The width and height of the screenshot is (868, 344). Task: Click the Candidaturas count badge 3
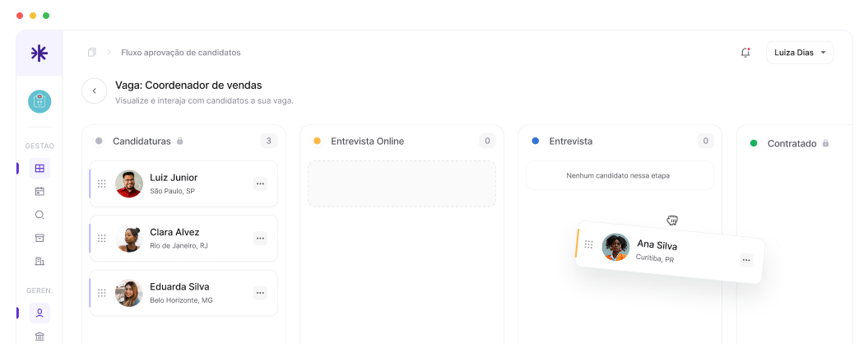pos(268,142)
